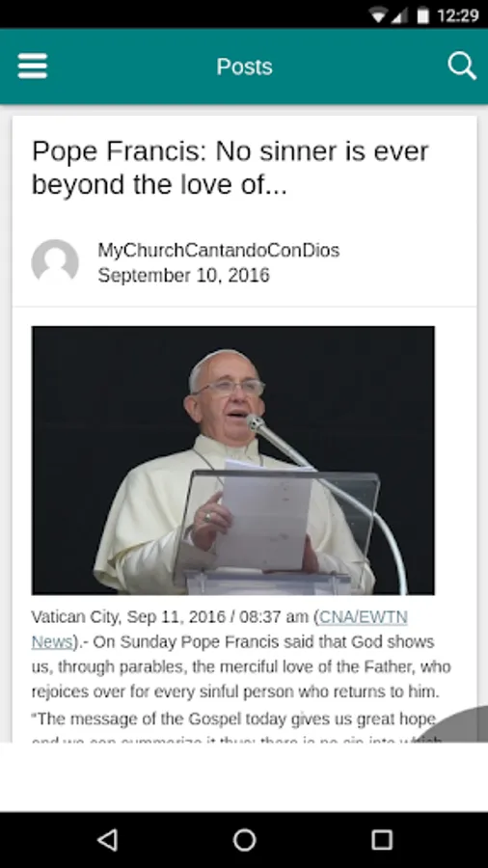
Task: Tap the Wi-Fi status icon
Action: [378, 15]
